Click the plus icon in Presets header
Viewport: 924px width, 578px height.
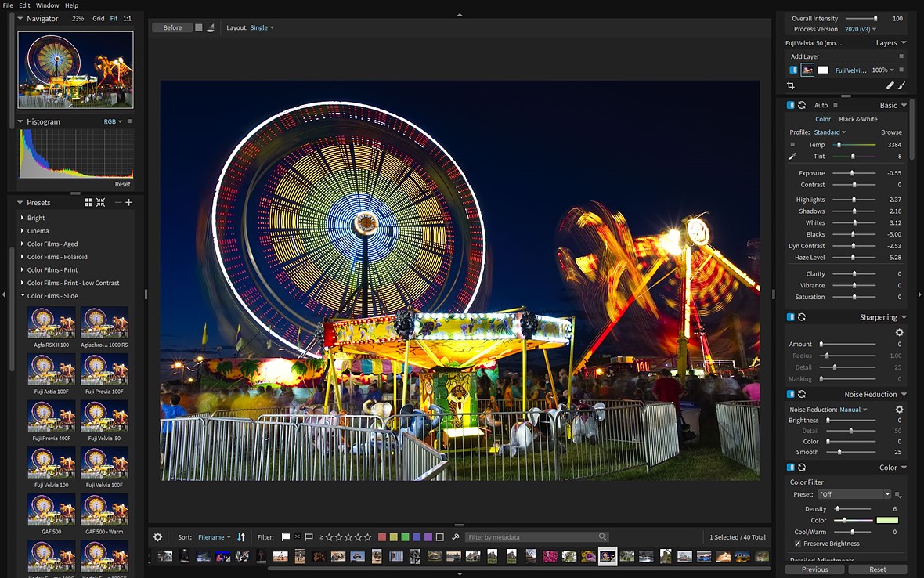(129, 202)
